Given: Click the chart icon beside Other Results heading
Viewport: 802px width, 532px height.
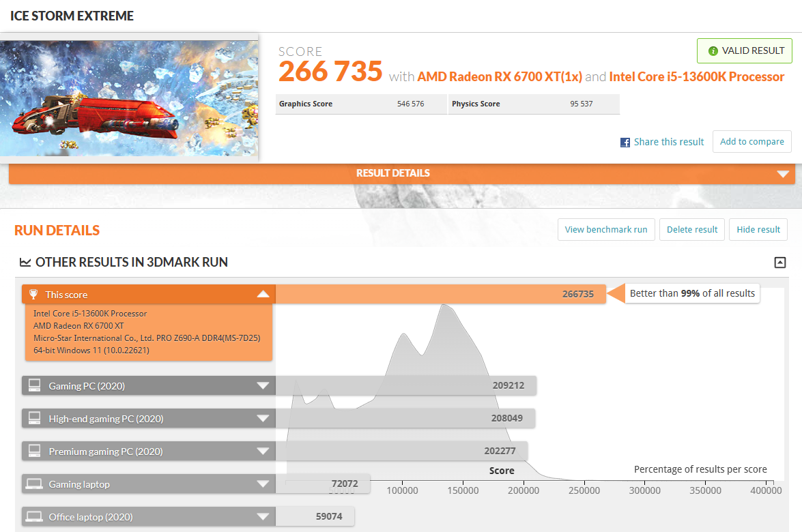Looking at the screenshot, I should [x=25, y=262].
